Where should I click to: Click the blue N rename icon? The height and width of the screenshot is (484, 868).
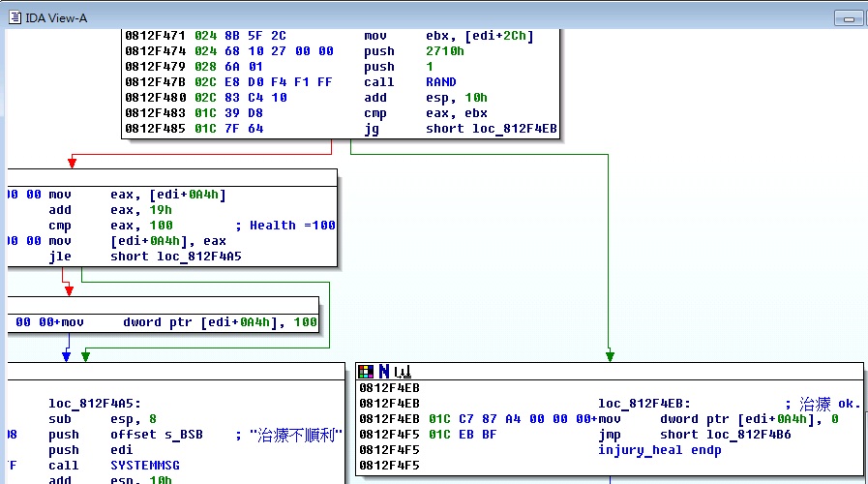[383, 371]
